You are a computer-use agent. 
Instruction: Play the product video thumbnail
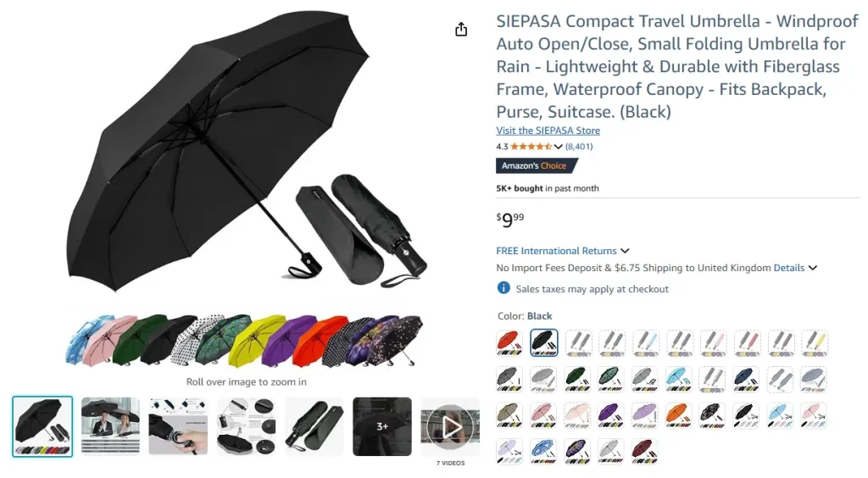coord(450,426)
